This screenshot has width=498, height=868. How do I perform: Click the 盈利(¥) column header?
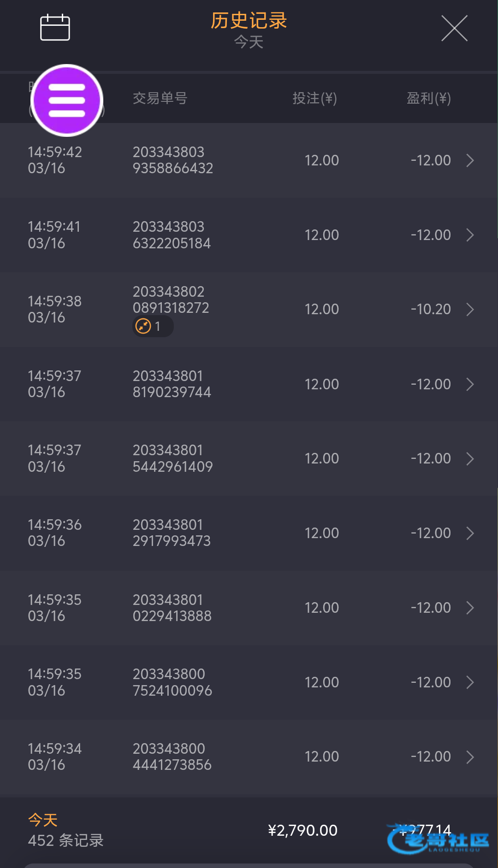point(428,98)
